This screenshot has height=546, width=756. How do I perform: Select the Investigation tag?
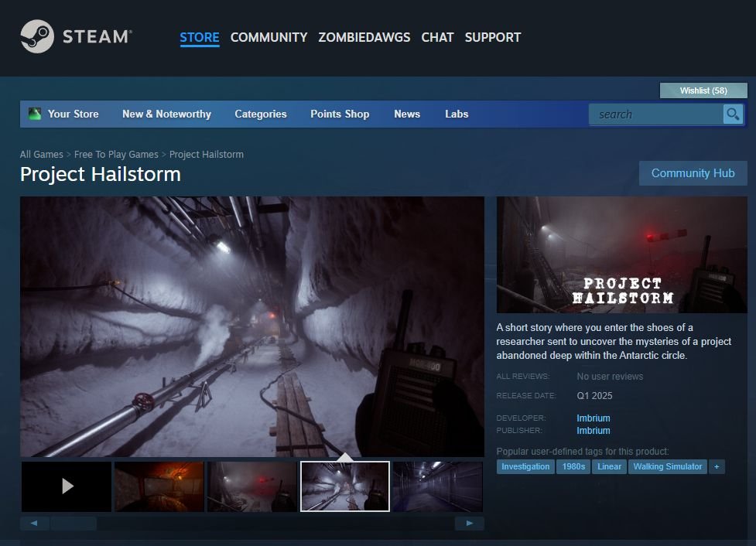coord(525,466)
